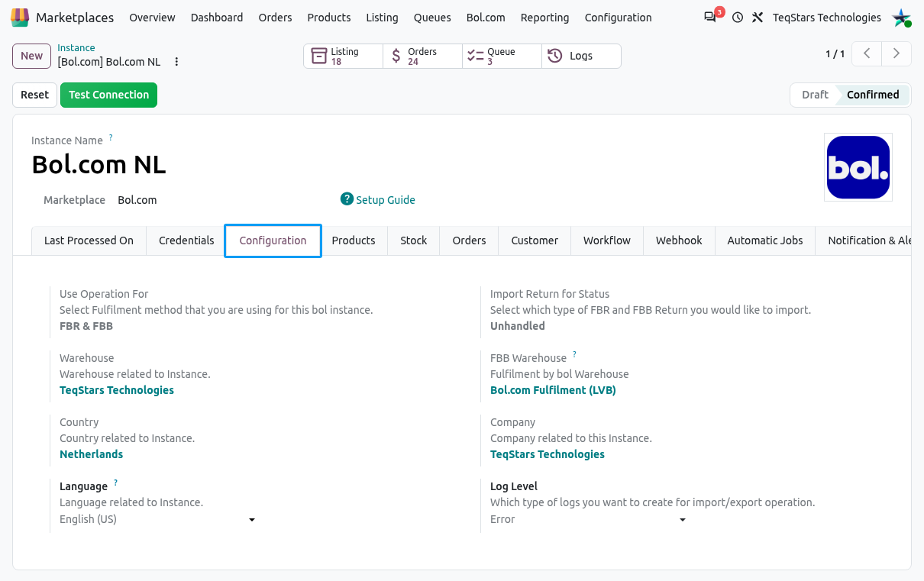This screenshot has height=581, width=924.
Task: Open the Queue 3 smart button
Action: click(x=502, y=56)
